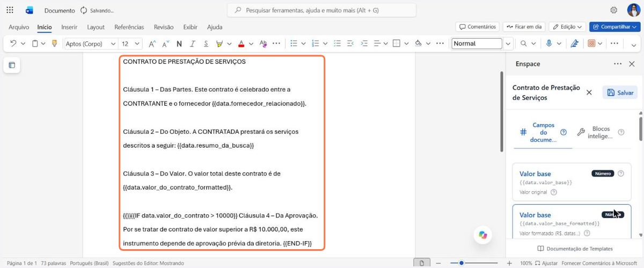Expand highlight color dropdown arrow
The height and width of the screenshot is (268, 644).
tap(229, 44)
